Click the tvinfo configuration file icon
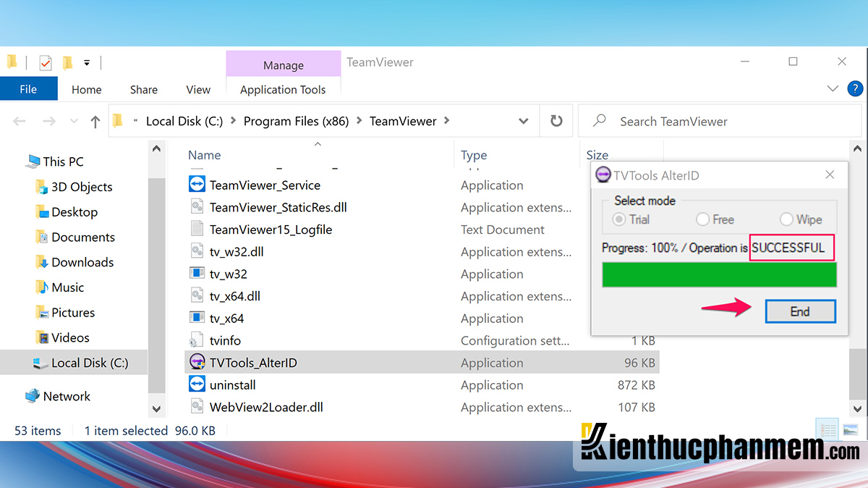Viewport: 868px width, 488px height. point(197,340)
